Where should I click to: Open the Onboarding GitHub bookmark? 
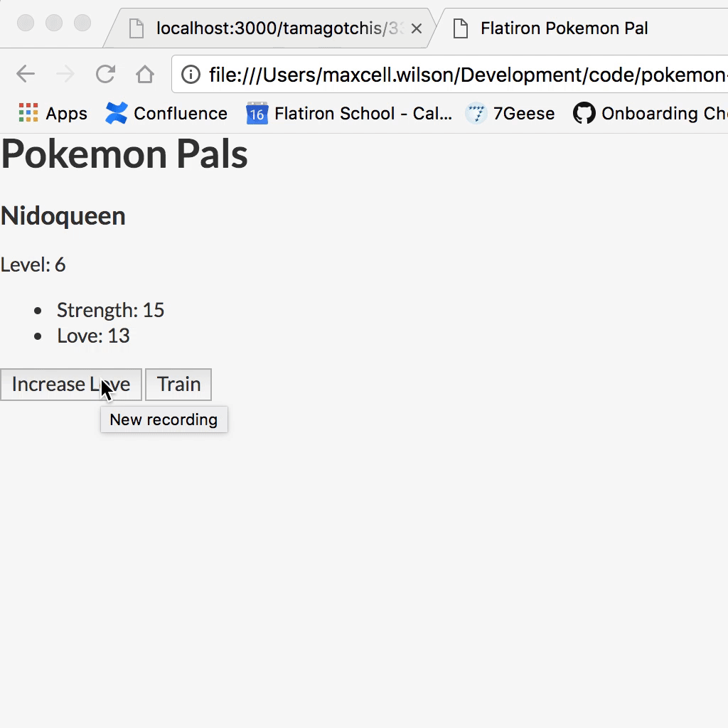coord(650,113)
